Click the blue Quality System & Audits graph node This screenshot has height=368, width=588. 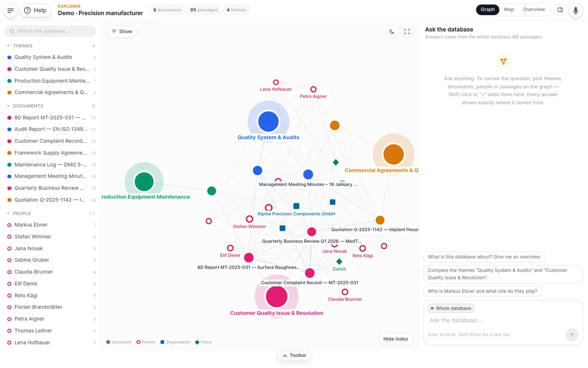pyautogui.click(x=268, y=122)
